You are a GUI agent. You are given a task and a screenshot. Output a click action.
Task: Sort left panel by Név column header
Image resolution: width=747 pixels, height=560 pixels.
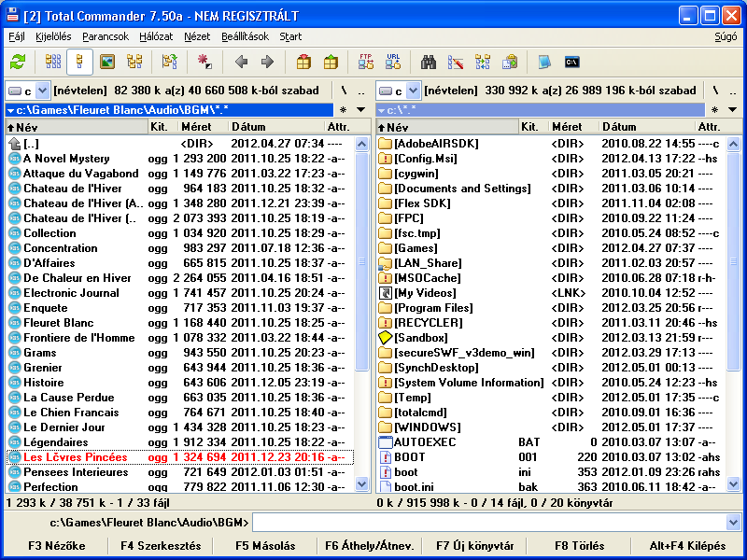[x=77, y=127]
